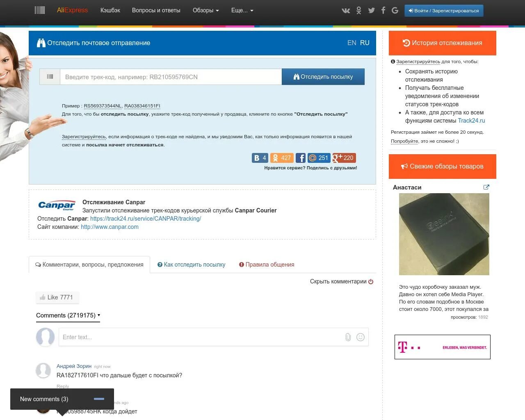
Task: Open Кэшбэк menu item
Action: coord(110,10)
